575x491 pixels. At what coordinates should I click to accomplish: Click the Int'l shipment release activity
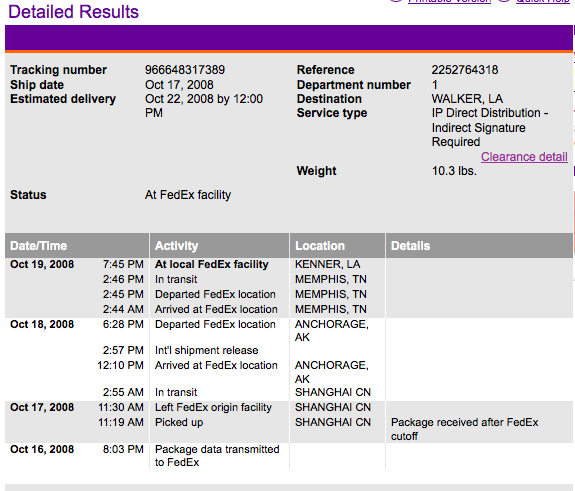206,350
